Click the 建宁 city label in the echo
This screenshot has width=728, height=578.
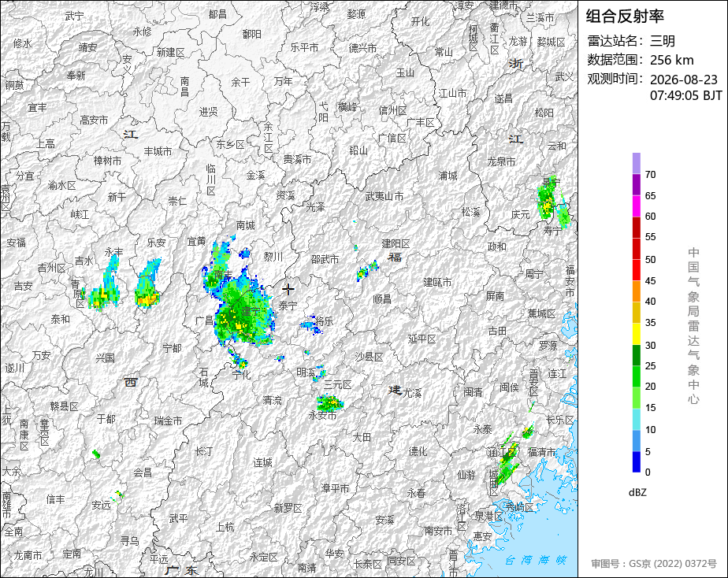coord(251,311)
